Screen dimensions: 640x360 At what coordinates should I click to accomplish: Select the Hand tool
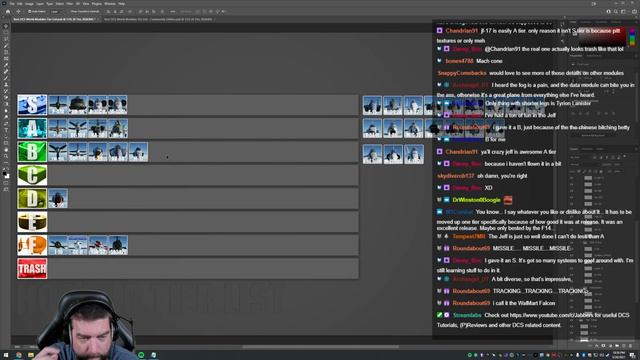pos(6,150)
